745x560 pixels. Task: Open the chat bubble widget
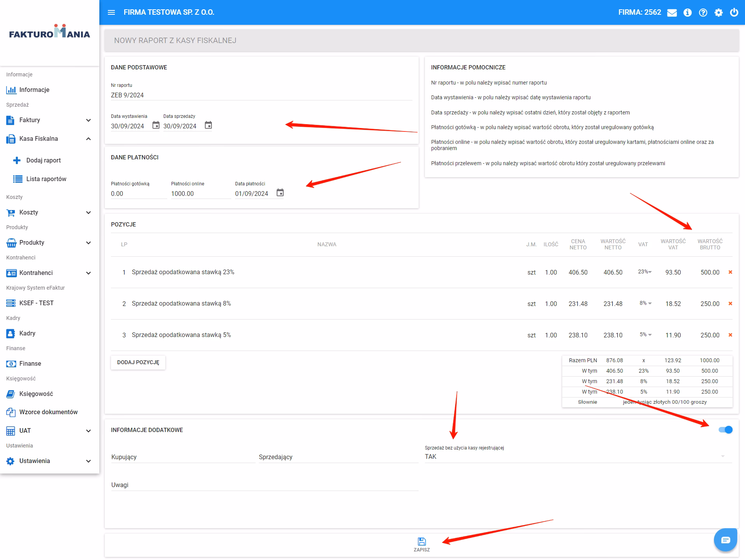point(725,539)
